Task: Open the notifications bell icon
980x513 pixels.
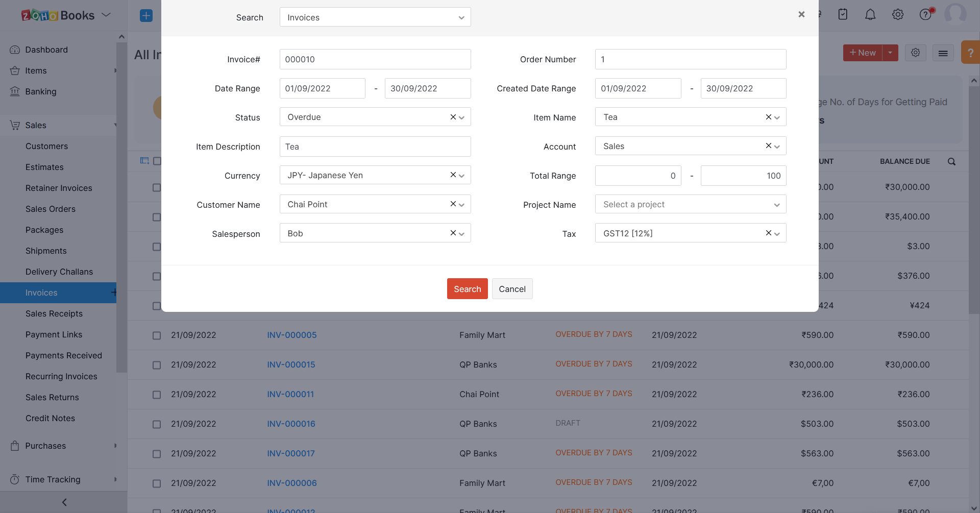Action: [870, 14]
